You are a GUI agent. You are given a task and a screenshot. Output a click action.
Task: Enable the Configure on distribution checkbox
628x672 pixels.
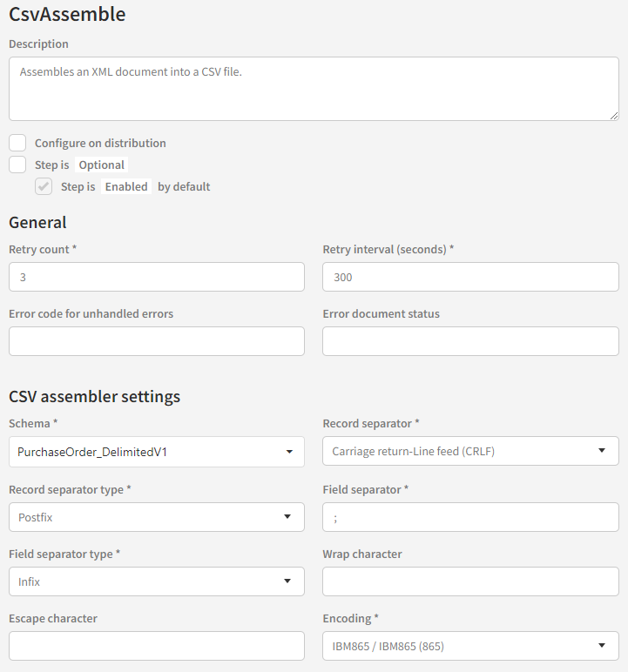pyautogui.click(x=17, y=143)
